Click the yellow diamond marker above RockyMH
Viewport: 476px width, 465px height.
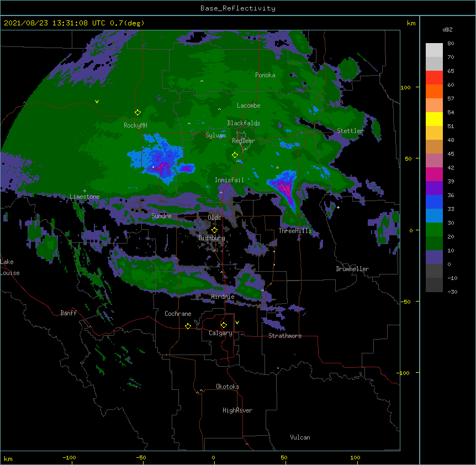pos(138,113)
